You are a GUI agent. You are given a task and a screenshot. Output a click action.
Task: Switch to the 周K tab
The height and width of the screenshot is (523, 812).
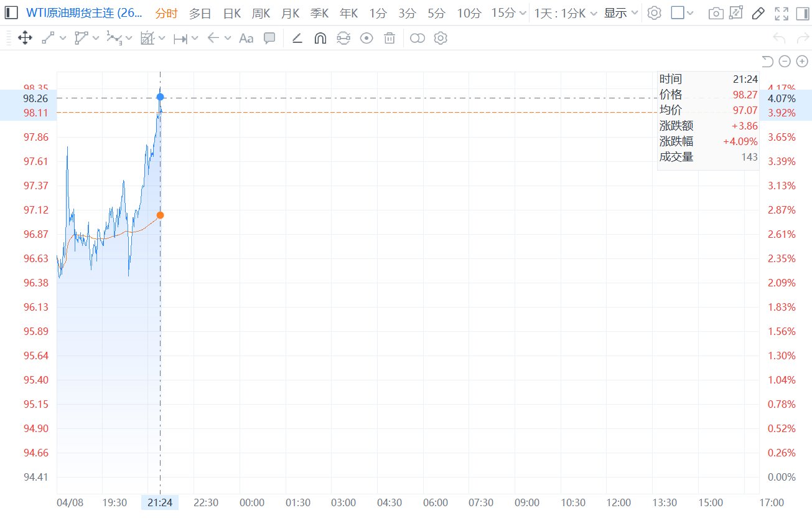point(261,13)
